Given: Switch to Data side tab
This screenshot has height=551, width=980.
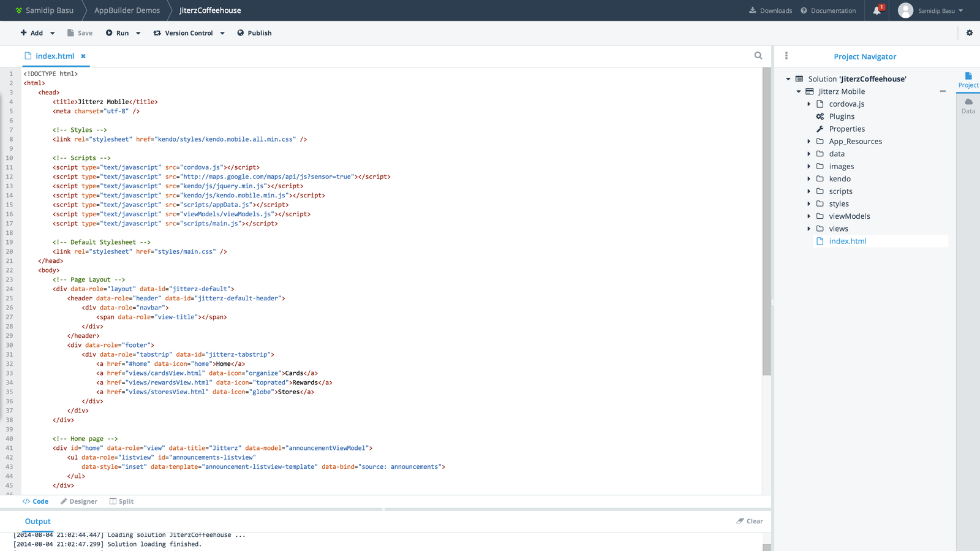Looking at the screenshot, I should [x=968, y=106].
